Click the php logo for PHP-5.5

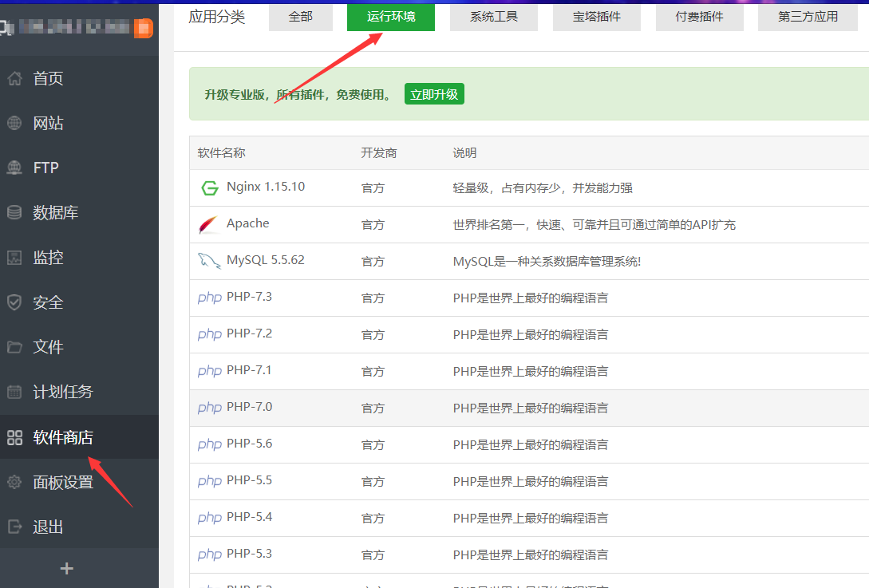point(210,480)
